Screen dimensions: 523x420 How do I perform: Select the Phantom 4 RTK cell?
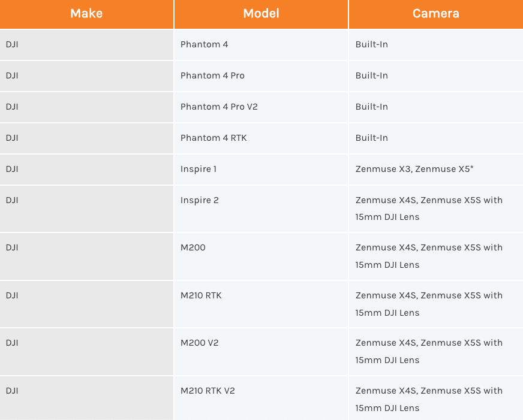point(261,138)
